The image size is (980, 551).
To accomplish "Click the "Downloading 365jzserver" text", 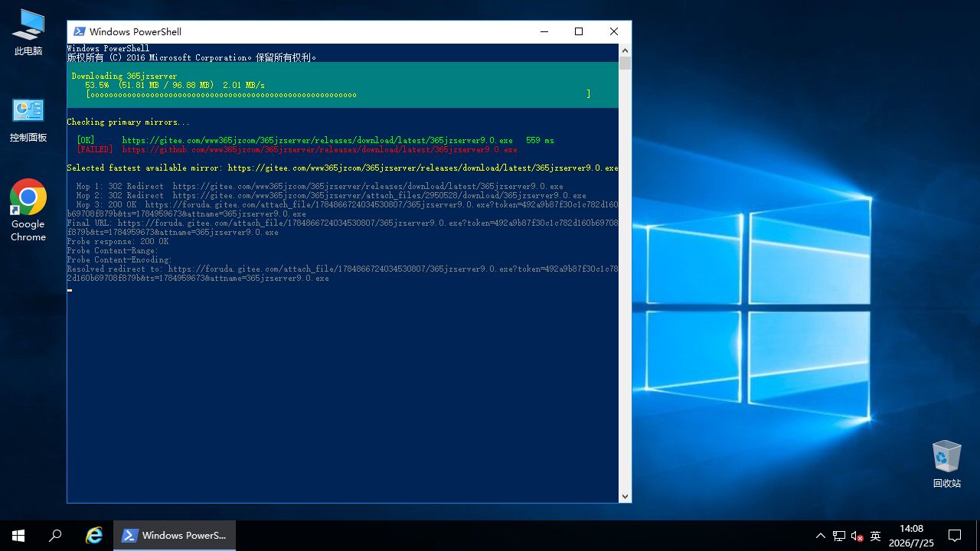I will [x=124, y=76].
